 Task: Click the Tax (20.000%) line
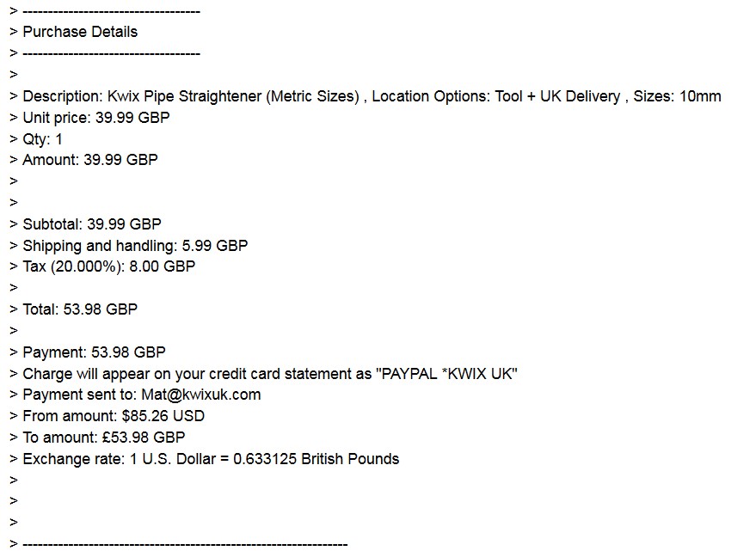coord(109,266)
